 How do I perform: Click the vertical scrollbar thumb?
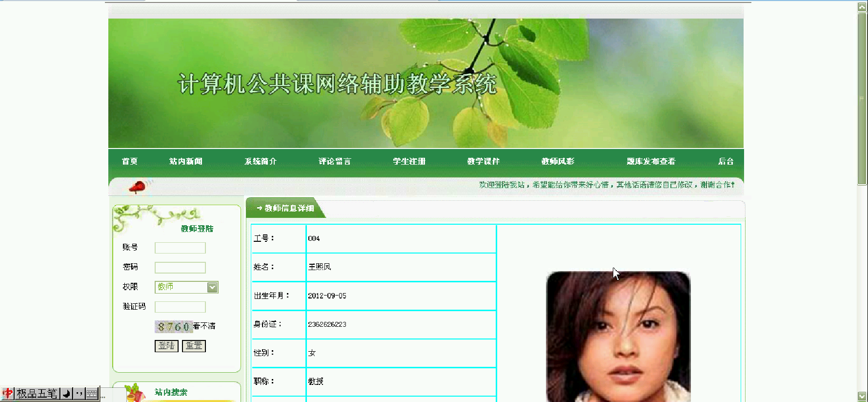coord(862,99)
